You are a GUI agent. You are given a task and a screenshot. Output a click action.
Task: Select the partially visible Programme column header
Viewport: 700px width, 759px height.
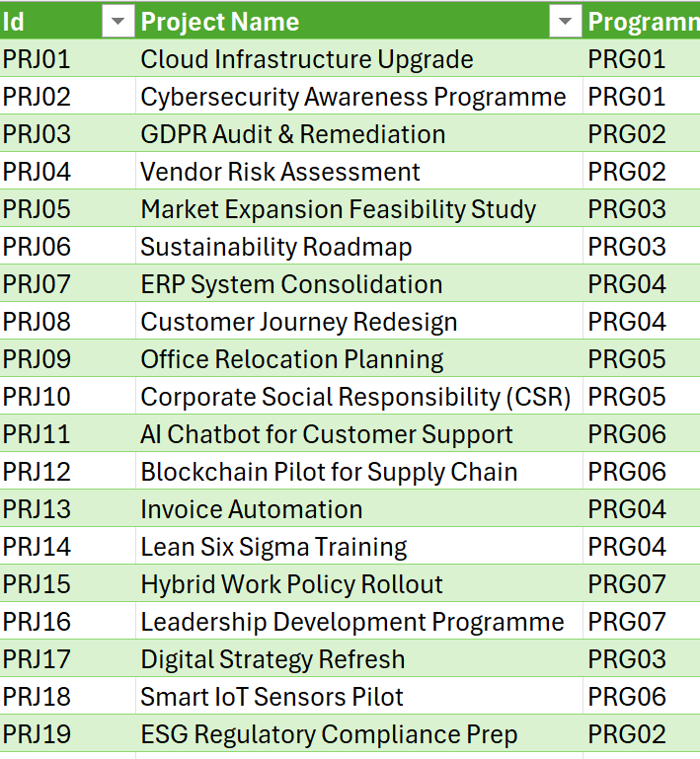(642, 21)
